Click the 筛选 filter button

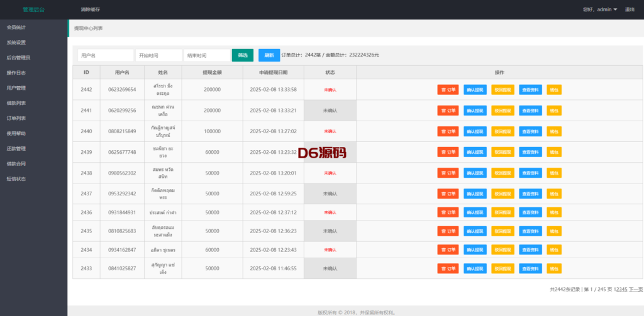click(x=242, y=55)
